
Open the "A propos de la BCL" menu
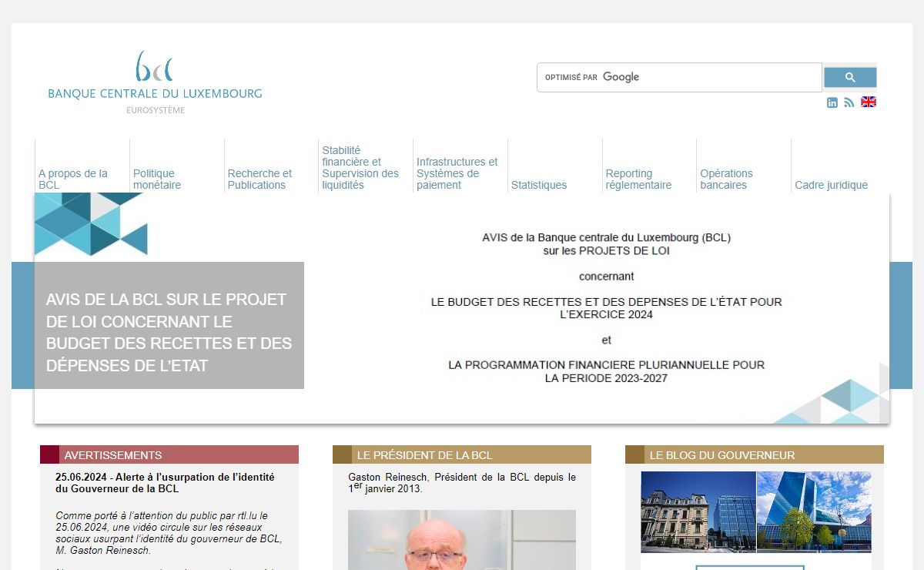(x=82, y=179)
